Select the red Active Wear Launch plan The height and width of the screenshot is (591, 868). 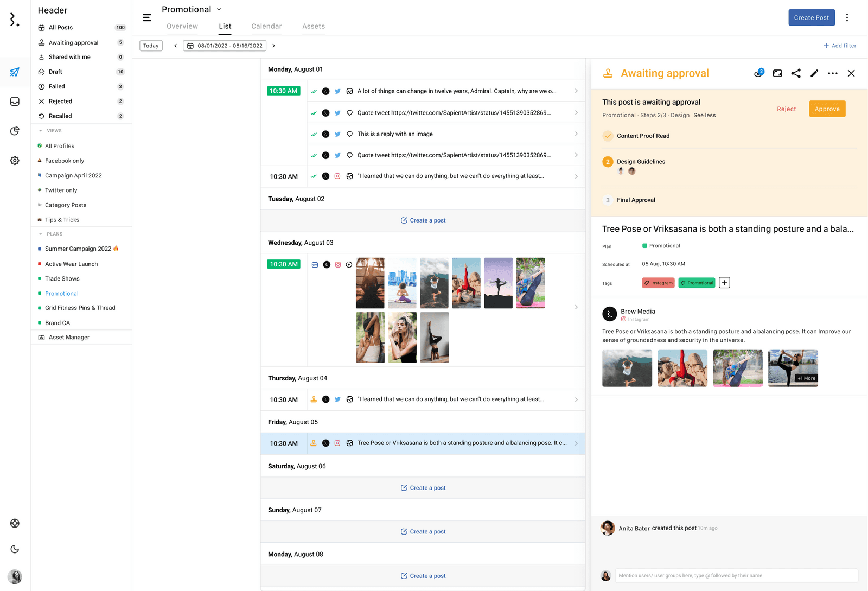71,264
